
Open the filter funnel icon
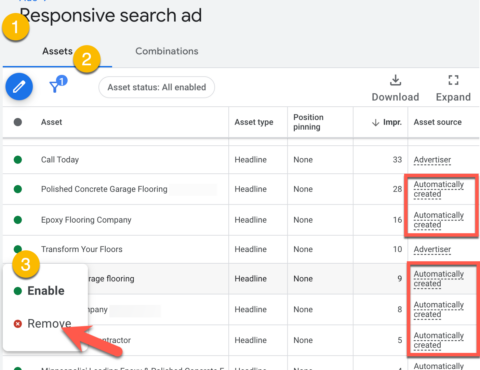pyautogui.click(x=54, y=87)
